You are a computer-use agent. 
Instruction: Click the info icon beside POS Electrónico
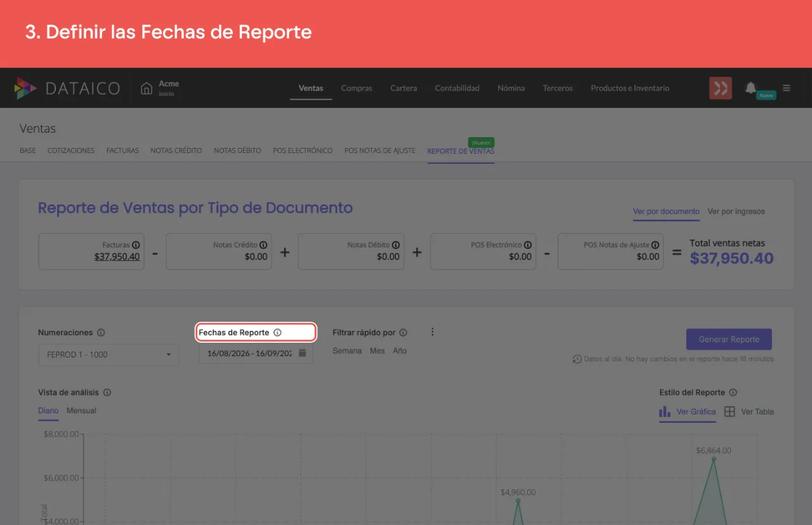[528, 245]
